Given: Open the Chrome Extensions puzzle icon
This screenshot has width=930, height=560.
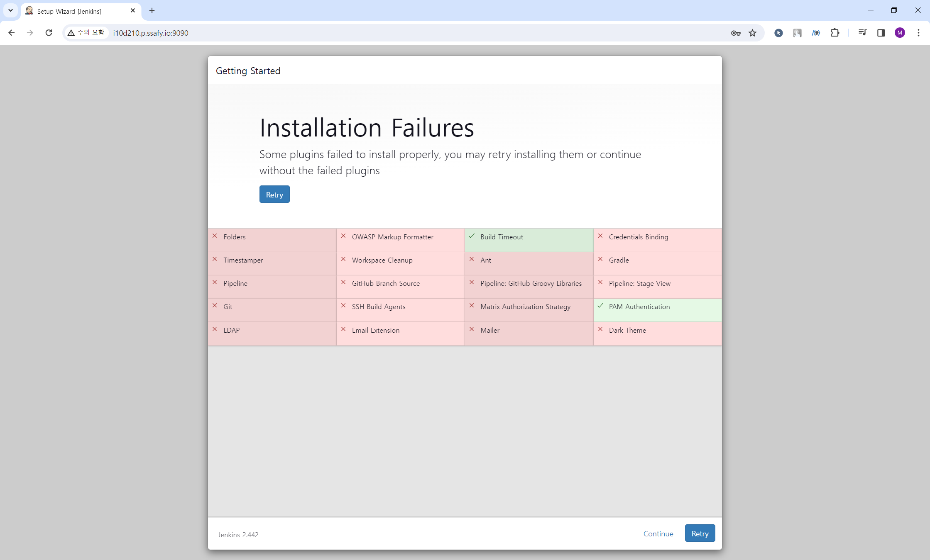Looking at the screenshot, I should tap(835, 33).
